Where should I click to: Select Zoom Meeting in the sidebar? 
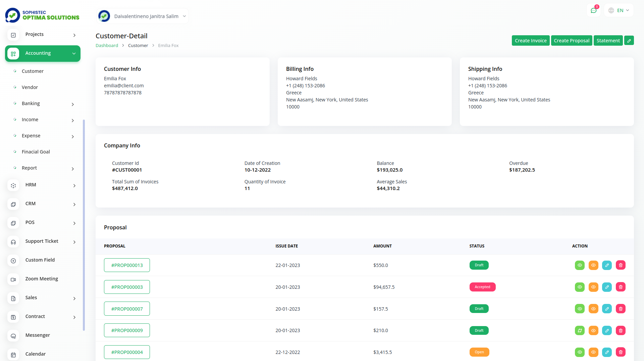coord(42,279)
